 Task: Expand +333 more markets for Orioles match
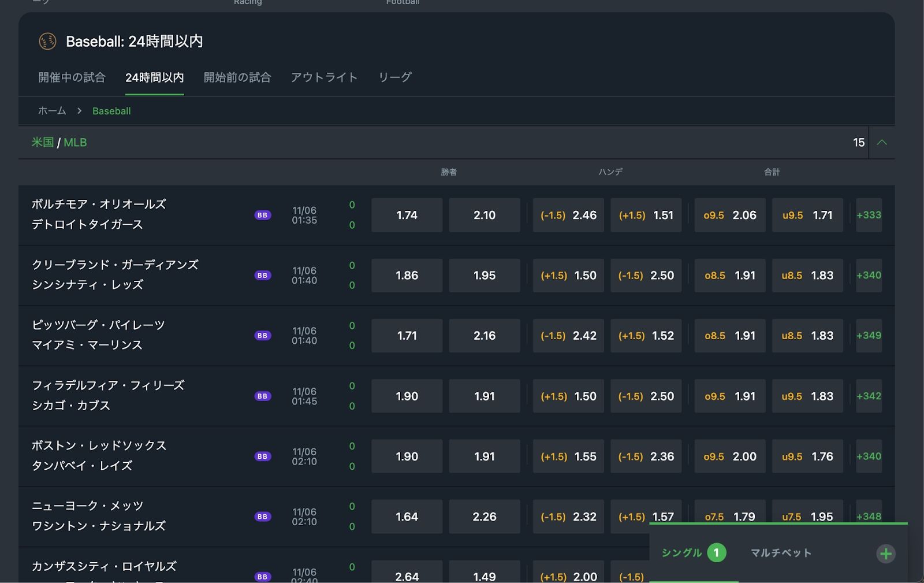pyautogui.click(x=869, y=215)
